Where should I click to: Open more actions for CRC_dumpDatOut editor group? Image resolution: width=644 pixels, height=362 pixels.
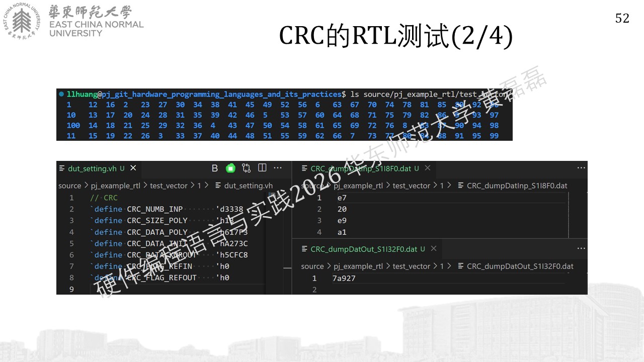click(x=581, y=249)
